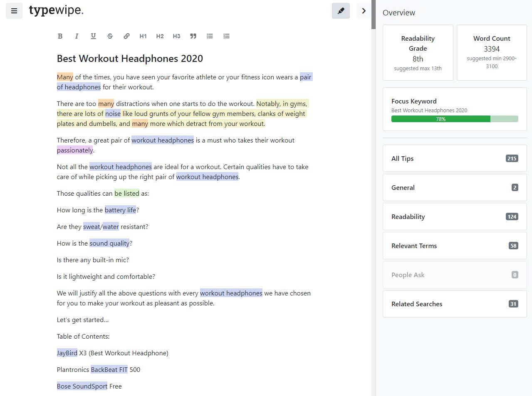Click the orange highlighted word 'Many'
The image size is (532, 396).
click(65, 77)
